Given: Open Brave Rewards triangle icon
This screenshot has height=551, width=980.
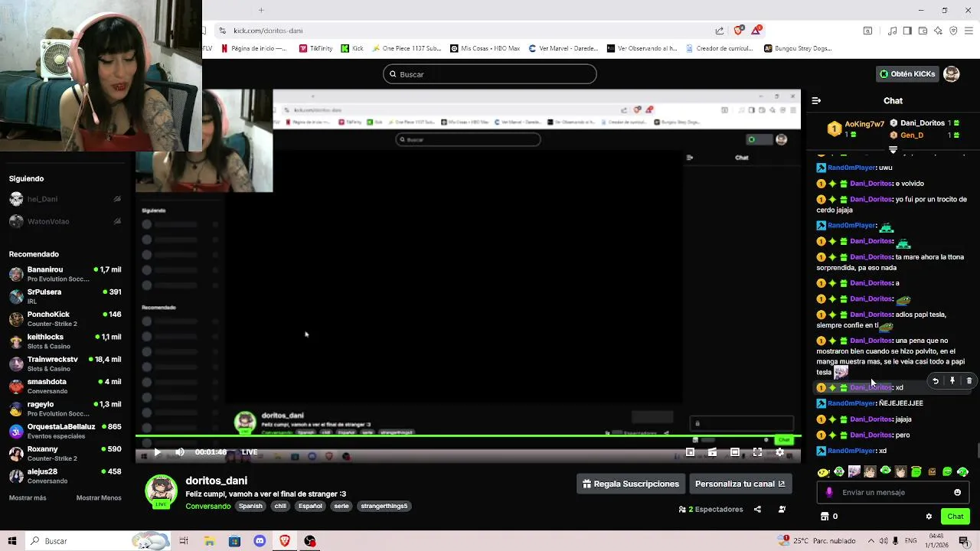Looking at the screenshot, I should click(x=756, y=31).
